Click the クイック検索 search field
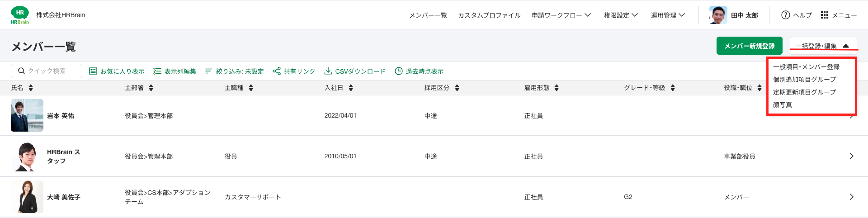 click(x=47, y=71)
